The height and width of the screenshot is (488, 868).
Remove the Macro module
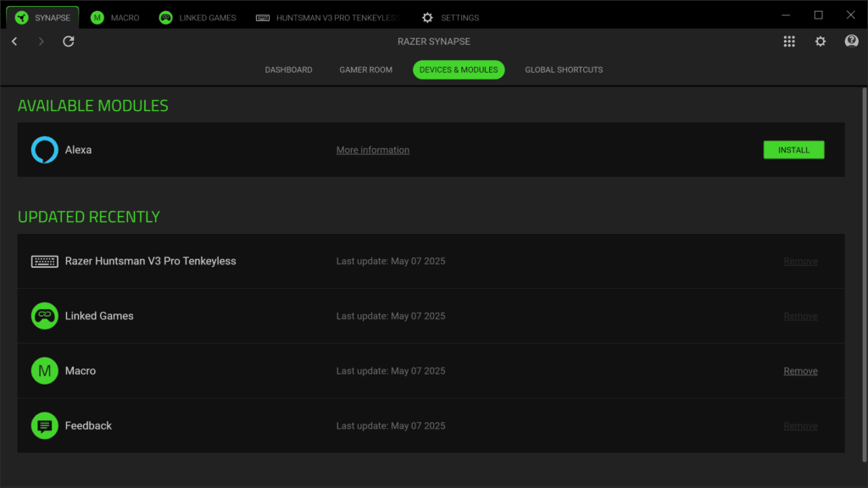(800, 371)
